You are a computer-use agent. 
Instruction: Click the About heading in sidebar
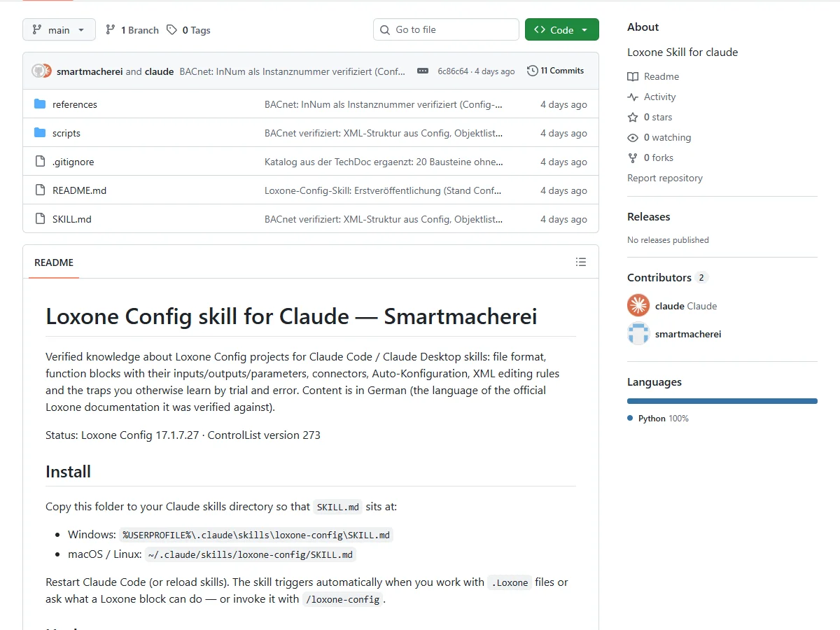click(643, 27)
